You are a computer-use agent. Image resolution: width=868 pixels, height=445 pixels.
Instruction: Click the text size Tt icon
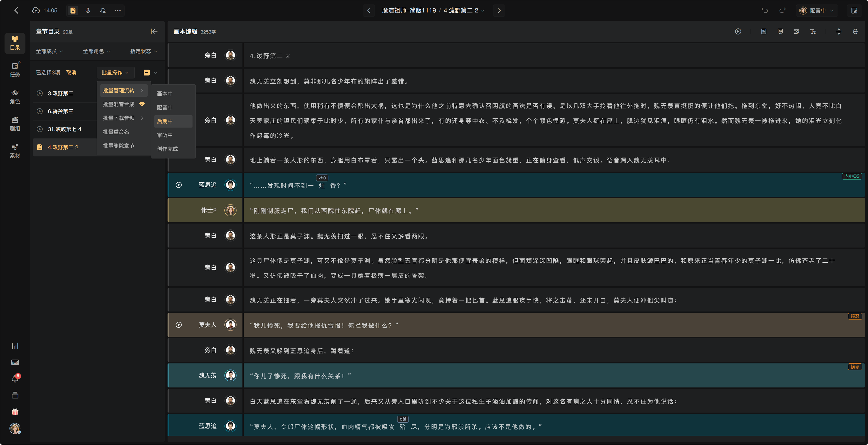[x=813, y=31]
